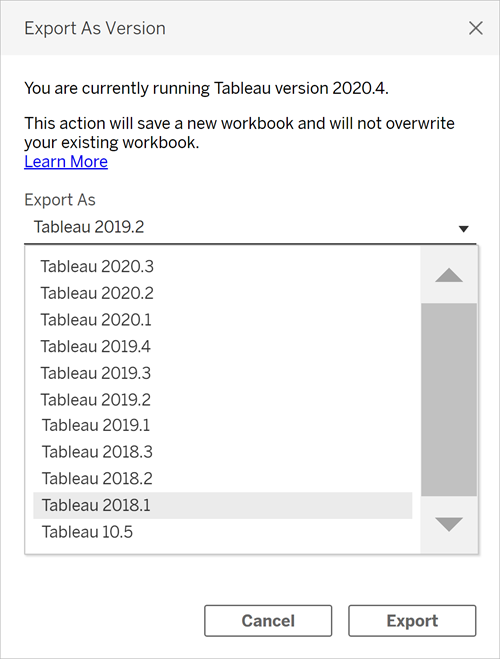The height and width of the screenshot is (659, 500).
Task: Pick Tableau 2019.1 version
Action: [223, 425]
